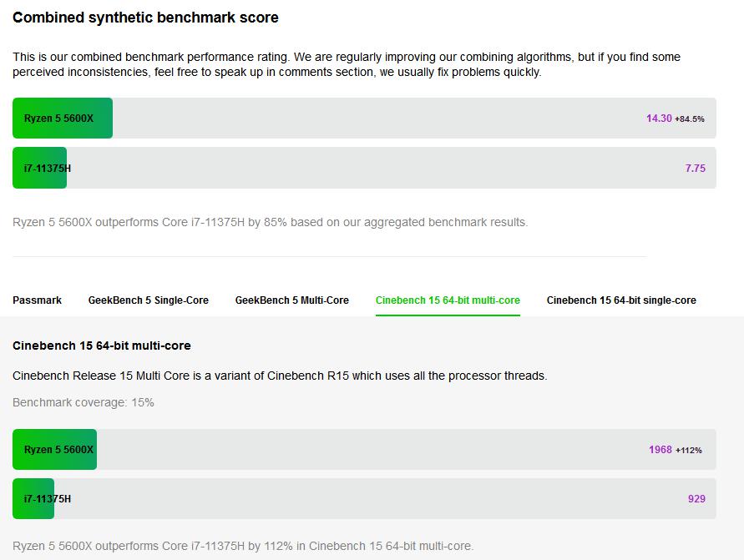Viewport: 744px width, 560px height.
Task: Click the Cinebench 15 64-bit multi-core section heading
Action: click(x=102, y=346)
